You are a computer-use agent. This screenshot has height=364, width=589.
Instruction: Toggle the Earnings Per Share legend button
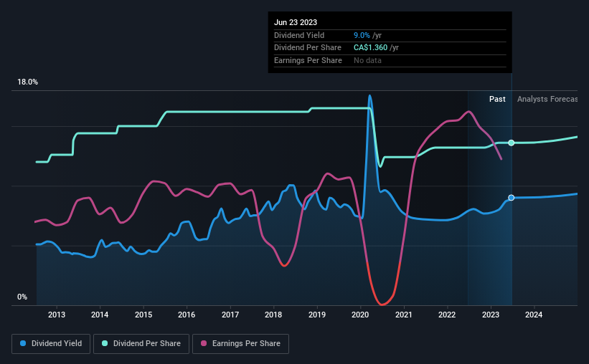point(240,344)
